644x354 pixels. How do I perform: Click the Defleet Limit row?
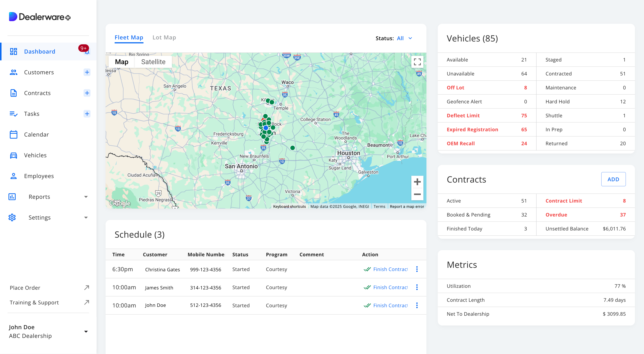point(487,115)
